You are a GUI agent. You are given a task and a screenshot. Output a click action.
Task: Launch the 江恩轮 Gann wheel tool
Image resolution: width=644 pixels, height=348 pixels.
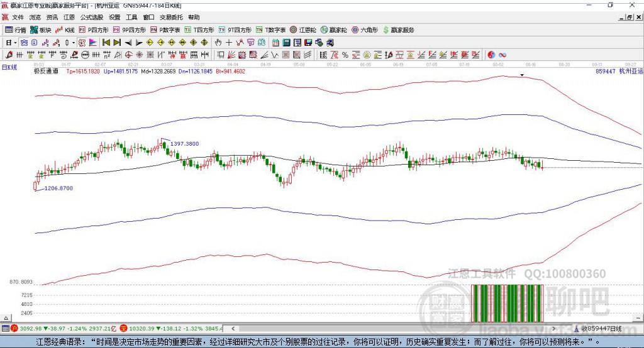click(304, 30)
